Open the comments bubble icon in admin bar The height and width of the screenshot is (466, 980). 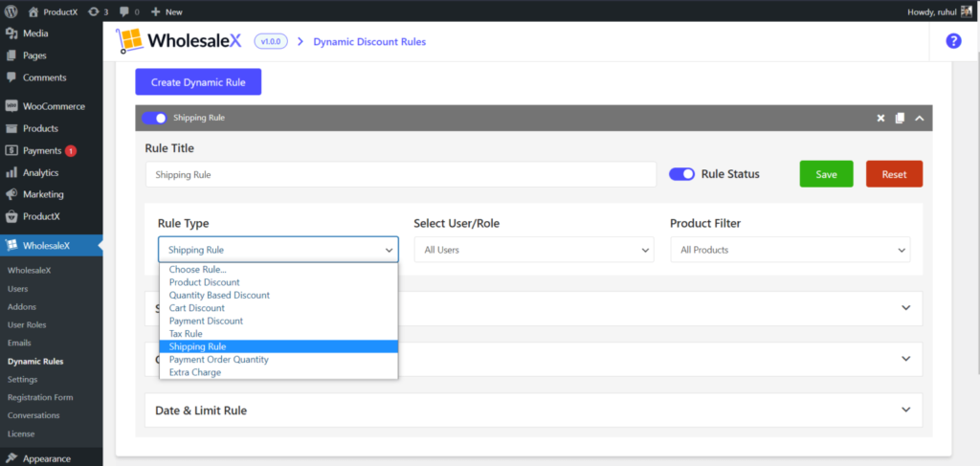tap(124, 11)
